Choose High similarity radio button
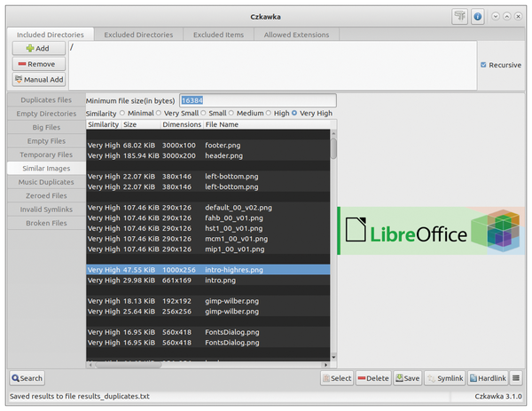532x411 pixels. coord(269,113)
